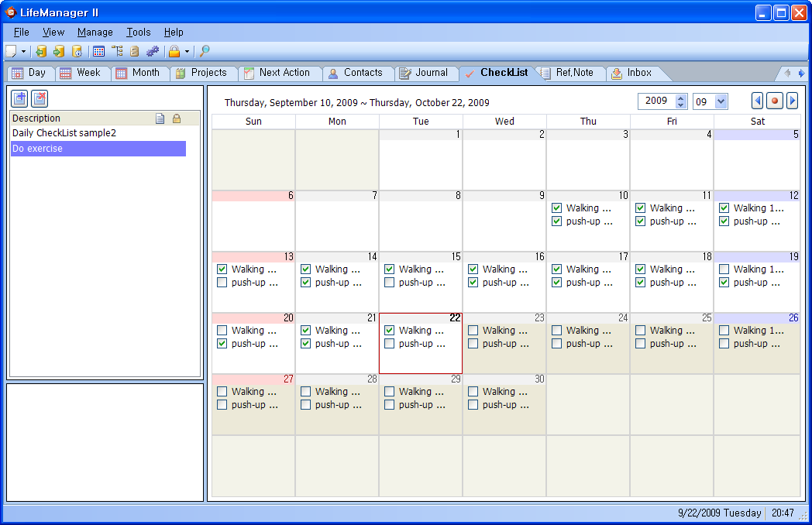Check push-up on Tuesday the 22nd

(x=390, y=343)
